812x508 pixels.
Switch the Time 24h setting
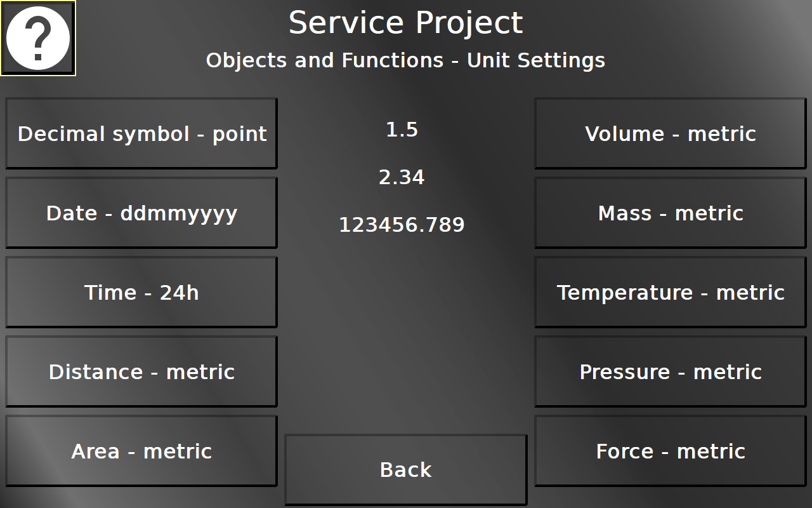coord(141,292)
